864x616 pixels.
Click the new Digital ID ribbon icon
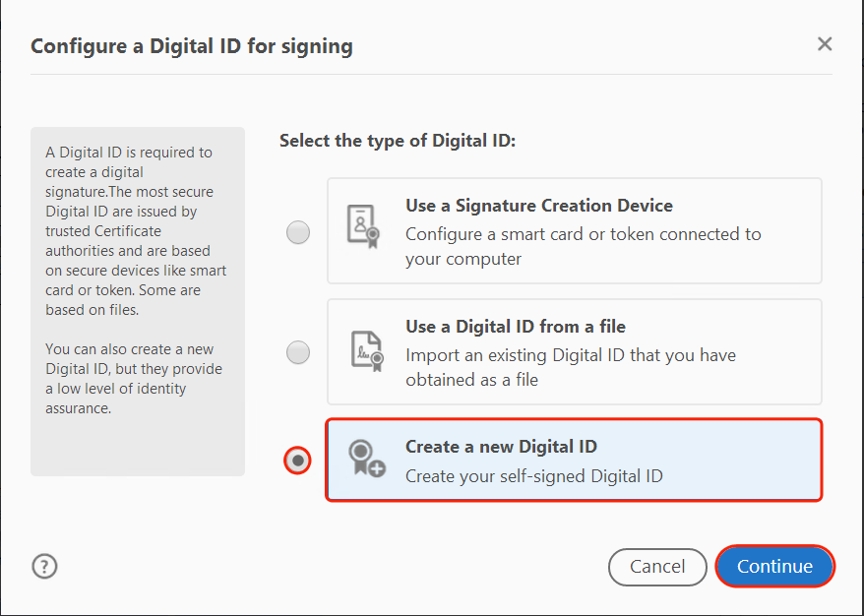[365, 459]
